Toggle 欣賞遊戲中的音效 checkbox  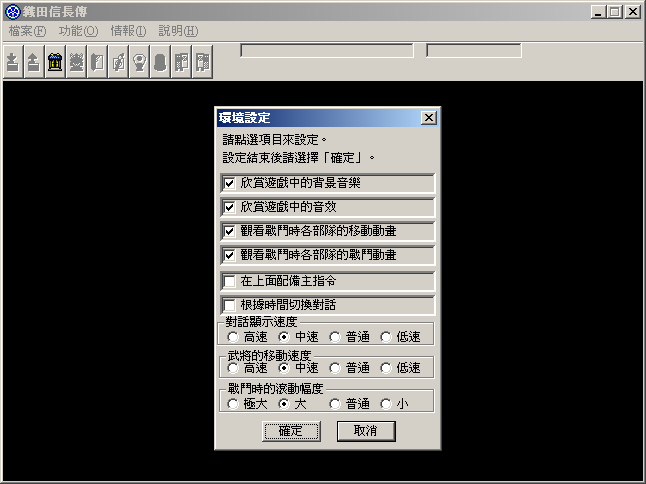(x=229, y=207)
